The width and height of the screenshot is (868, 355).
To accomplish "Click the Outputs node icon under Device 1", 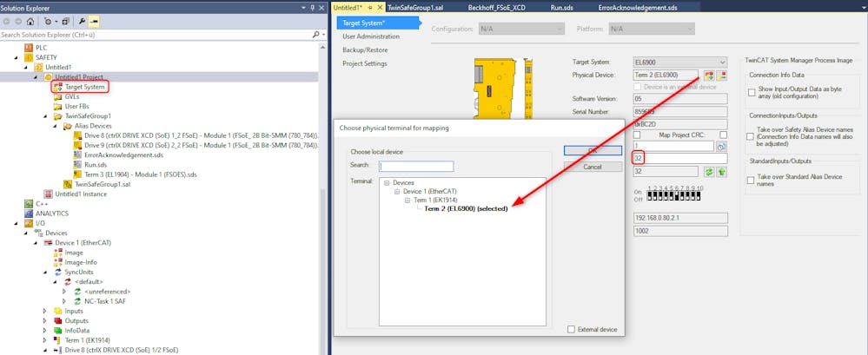I will tap(57, 321).
